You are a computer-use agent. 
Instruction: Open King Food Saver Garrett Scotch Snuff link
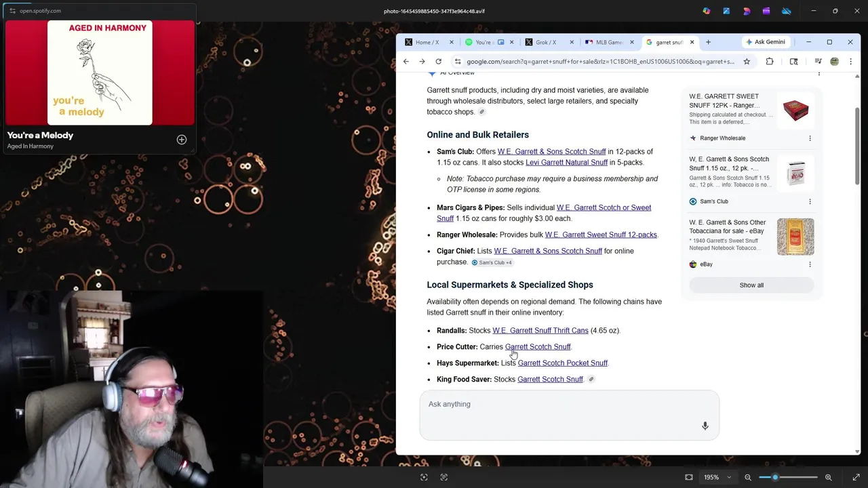[550, 380]
